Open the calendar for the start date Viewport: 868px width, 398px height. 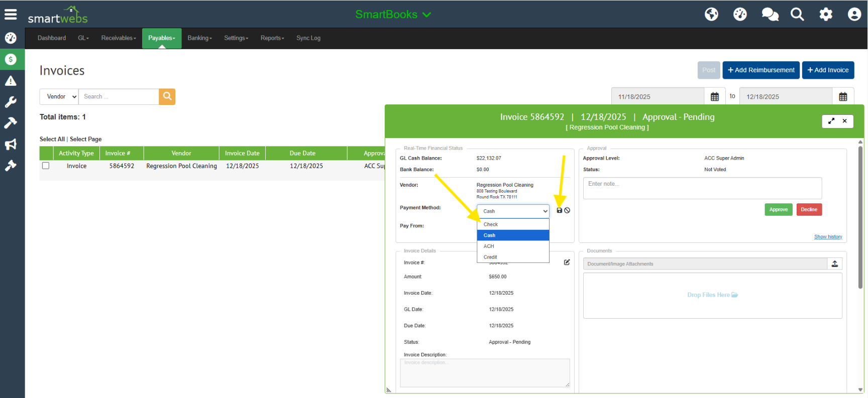pyautogui.click(x=714, y=97)
